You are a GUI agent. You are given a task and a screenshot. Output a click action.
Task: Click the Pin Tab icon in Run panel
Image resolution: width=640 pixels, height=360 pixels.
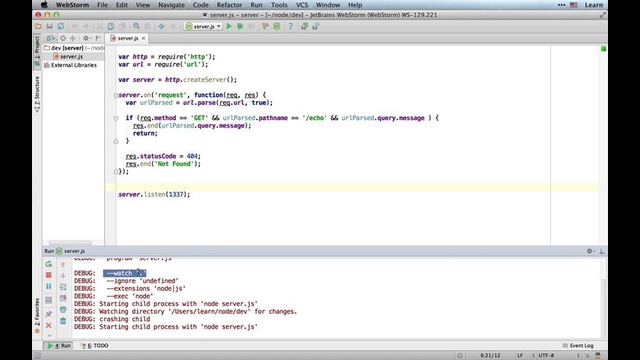[x=49, y=314]
